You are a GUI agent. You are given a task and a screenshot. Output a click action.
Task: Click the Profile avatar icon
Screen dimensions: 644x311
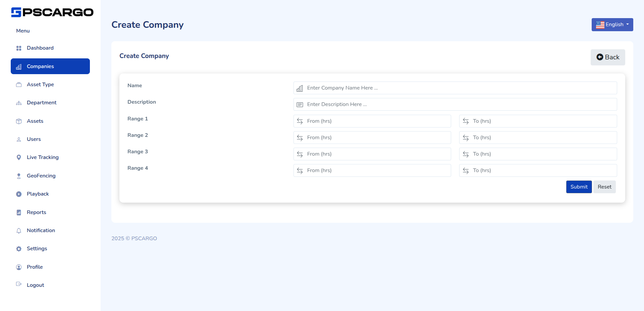tap(19, 267)
